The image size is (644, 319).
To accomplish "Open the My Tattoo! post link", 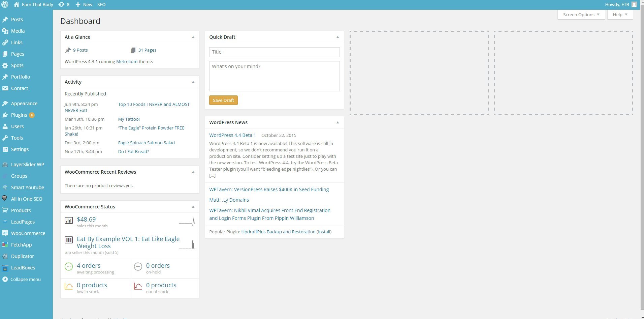I will coord(129,119).
